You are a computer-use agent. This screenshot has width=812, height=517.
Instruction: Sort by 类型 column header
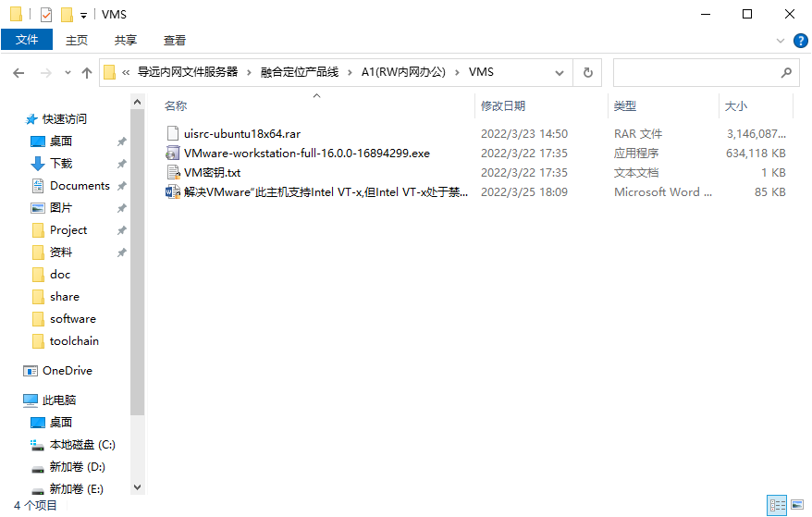click(x=624, y=106)
